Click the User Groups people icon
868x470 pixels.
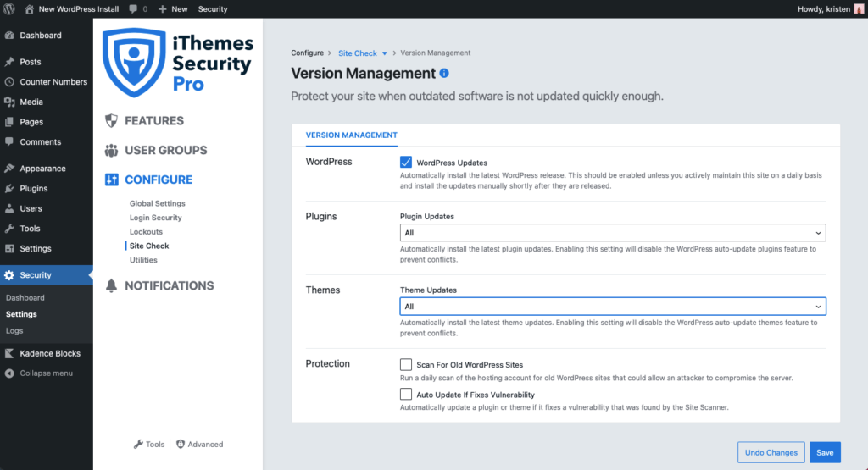click(x=111, y=151)
